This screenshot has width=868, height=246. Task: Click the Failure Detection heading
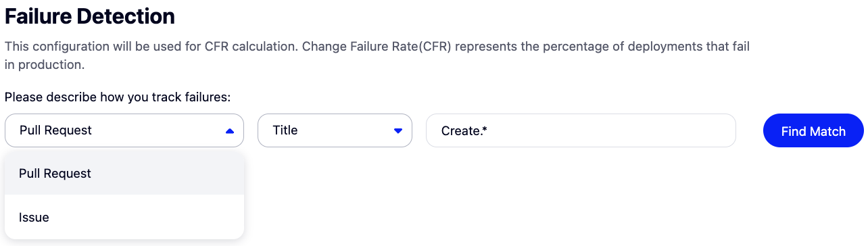point(90,16)
